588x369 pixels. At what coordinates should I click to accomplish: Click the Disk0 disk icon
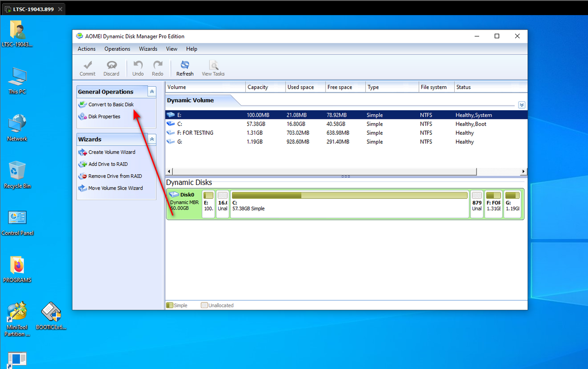174,195
